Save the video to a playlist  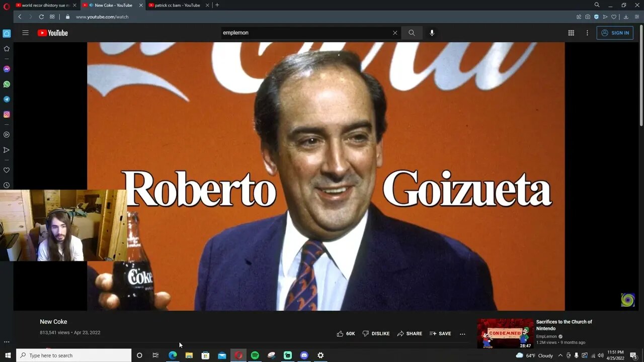click(x=440, y=333)
